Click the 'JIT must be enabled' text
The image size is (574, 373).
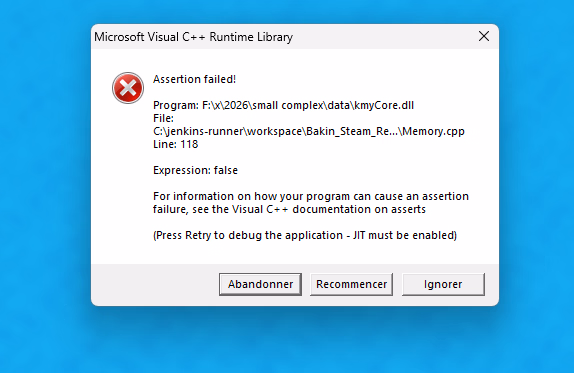click(x=405, y=235)
